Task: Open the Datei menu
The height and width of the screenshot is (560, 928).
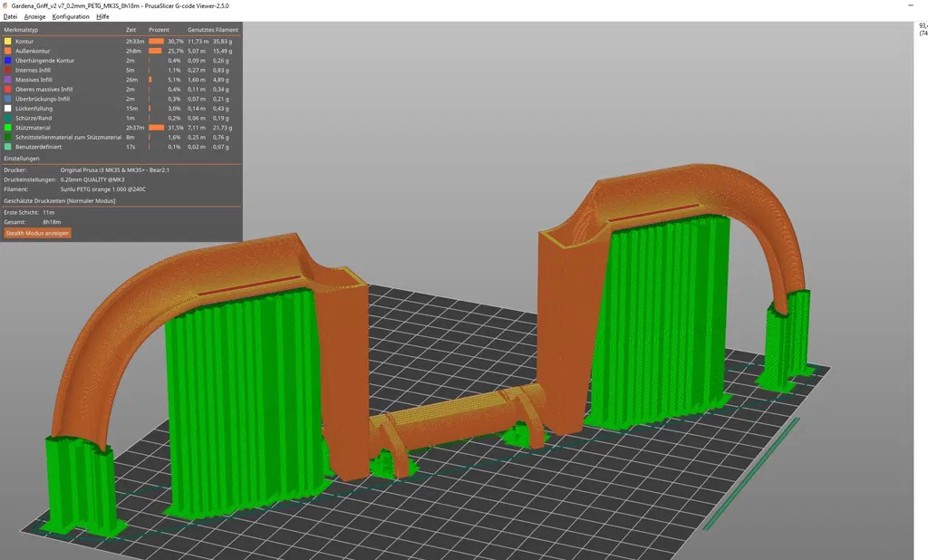Action: (x=10, y=16)
